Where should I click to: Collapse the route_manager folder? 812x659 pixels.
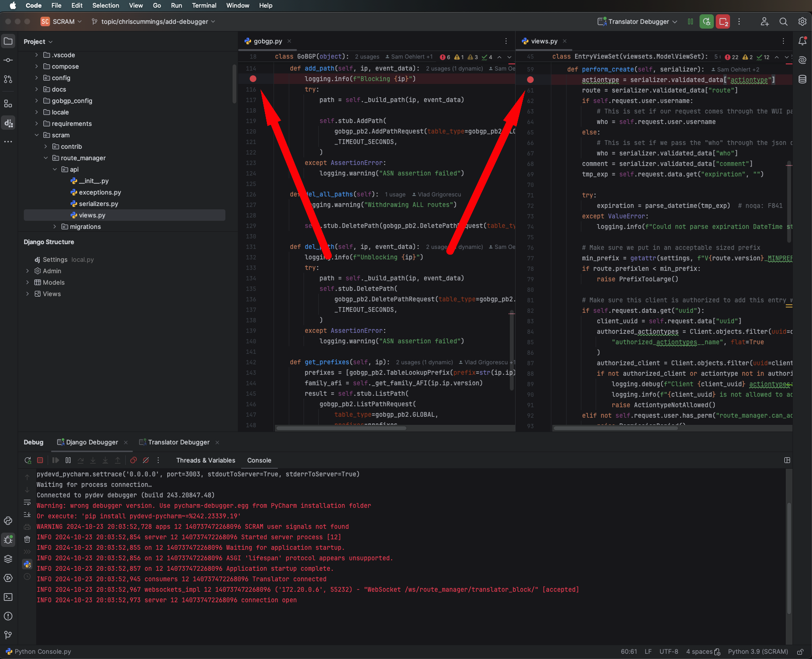[x=45, y=158]
